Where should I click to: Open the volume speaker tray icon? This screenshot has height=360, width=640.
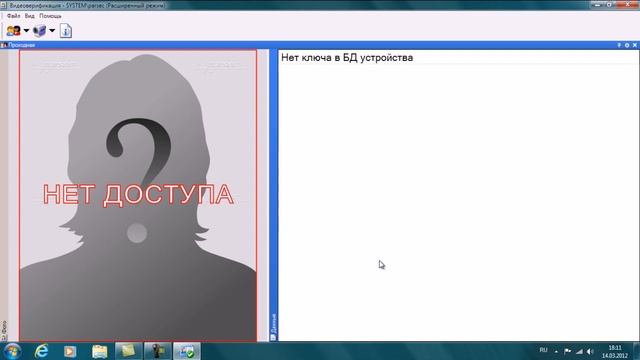coord(590,351)
